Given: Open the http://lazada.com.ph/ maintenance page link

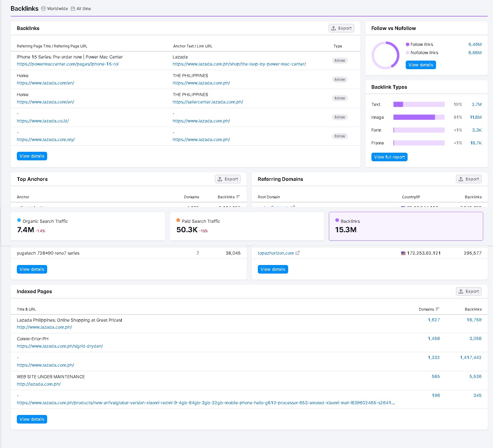Looking at the screenshot, I should 39,384.
